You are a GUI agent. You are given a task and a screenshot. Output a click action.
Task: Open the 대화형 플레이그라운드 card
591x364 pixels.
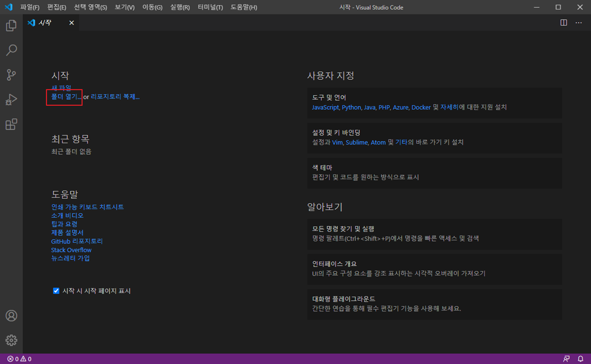click(x=435, y=304)
